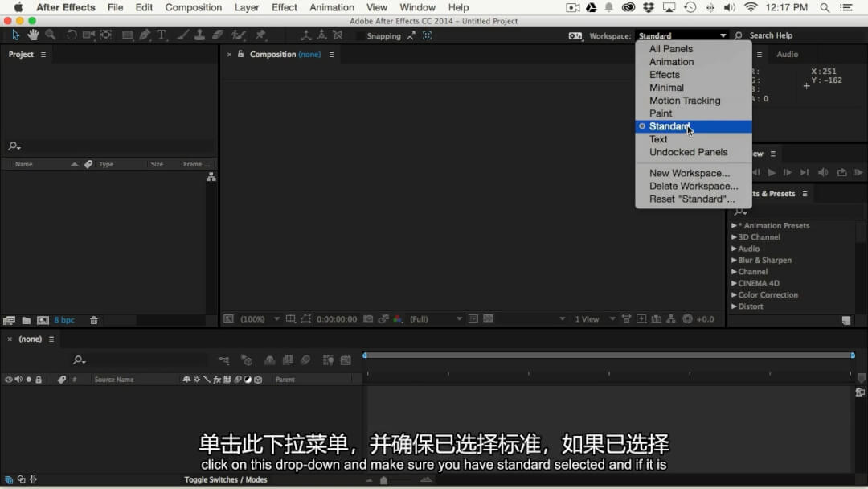The width and height of the screenshot is (868, 489).
Task: Select the Rectangle shape tool
Action: [127, 35]
